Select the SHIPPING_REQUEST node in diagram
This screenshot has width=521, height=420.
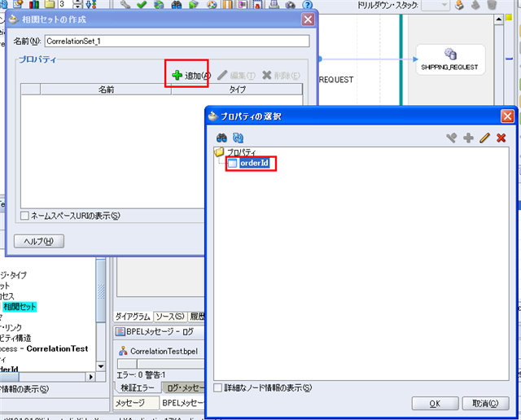point(449,59)
